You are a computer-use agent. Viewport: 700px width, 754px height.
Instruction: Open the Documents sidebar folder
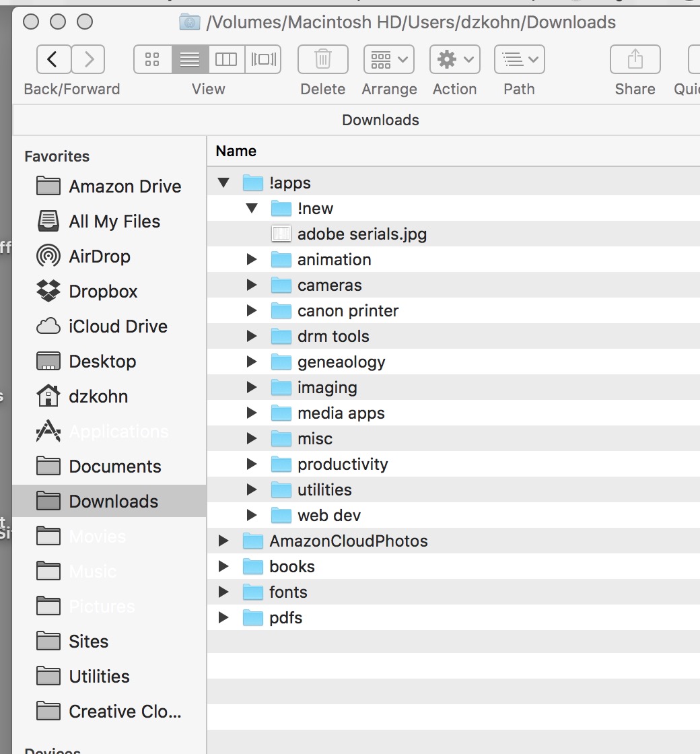(114, 466)
